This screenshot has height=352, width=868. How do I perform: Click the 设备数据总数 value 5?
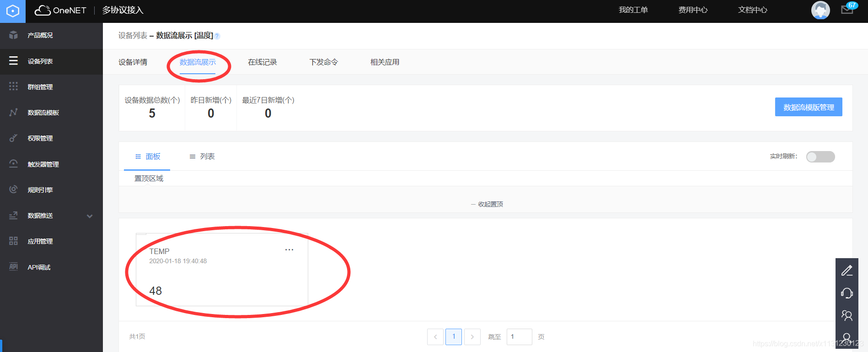click(x=152, y=114)
